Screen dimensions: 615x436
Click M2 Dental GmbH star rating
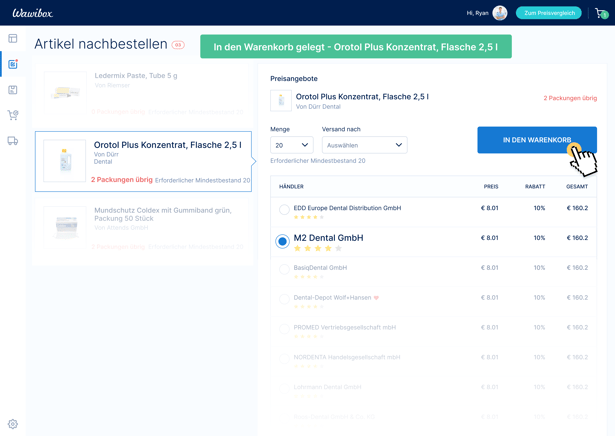click(x=318, y=248)
